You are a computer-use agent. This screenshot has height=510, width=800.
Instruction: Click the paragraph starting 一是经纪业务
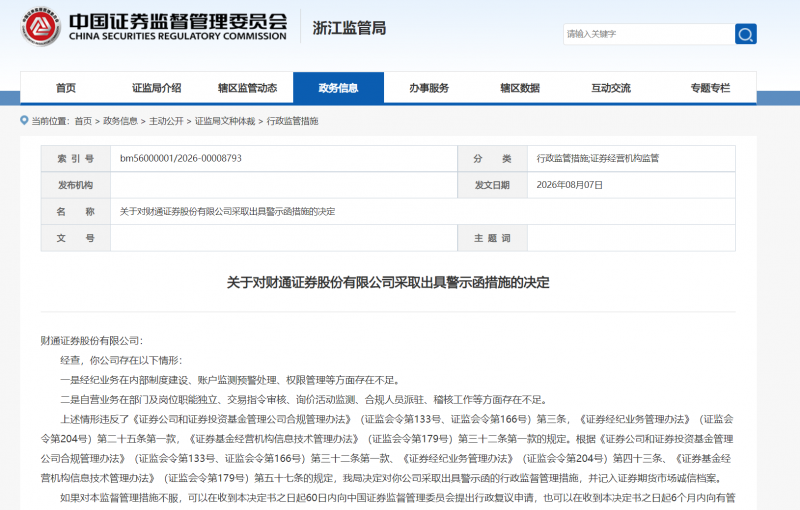(231, 380)
